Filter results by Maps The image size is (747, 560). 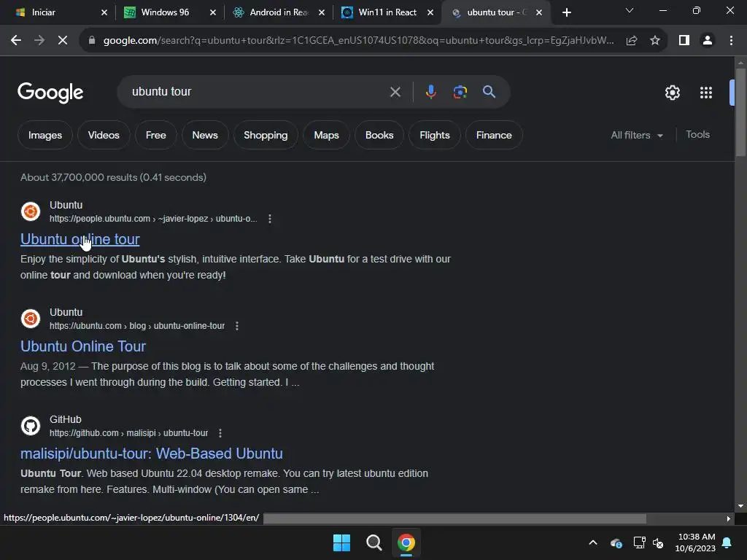326,135
